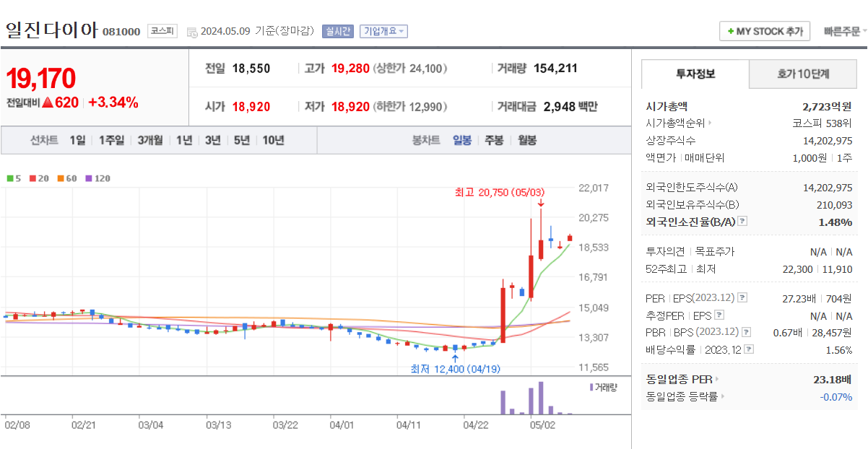Screen dimensions: 868x449
Task: Click the 거래대금 value 2,948 백만
Action: coord(570,107)
